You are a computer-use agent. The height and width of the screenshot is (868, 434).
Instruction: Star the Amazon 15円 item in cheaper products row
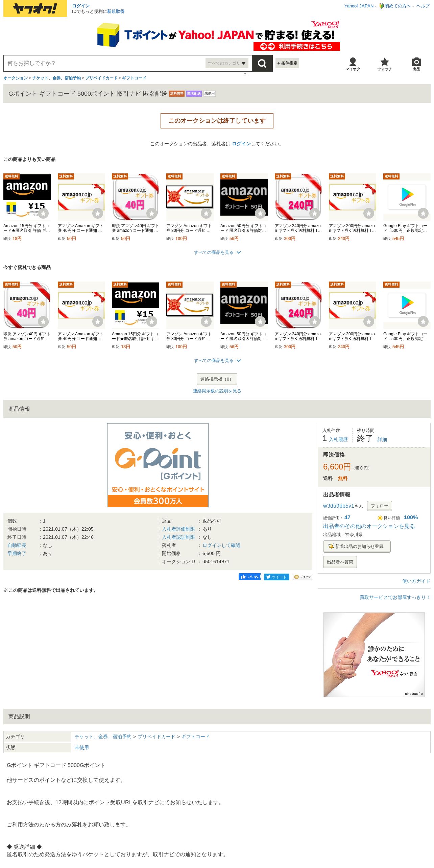pos(43,213)
